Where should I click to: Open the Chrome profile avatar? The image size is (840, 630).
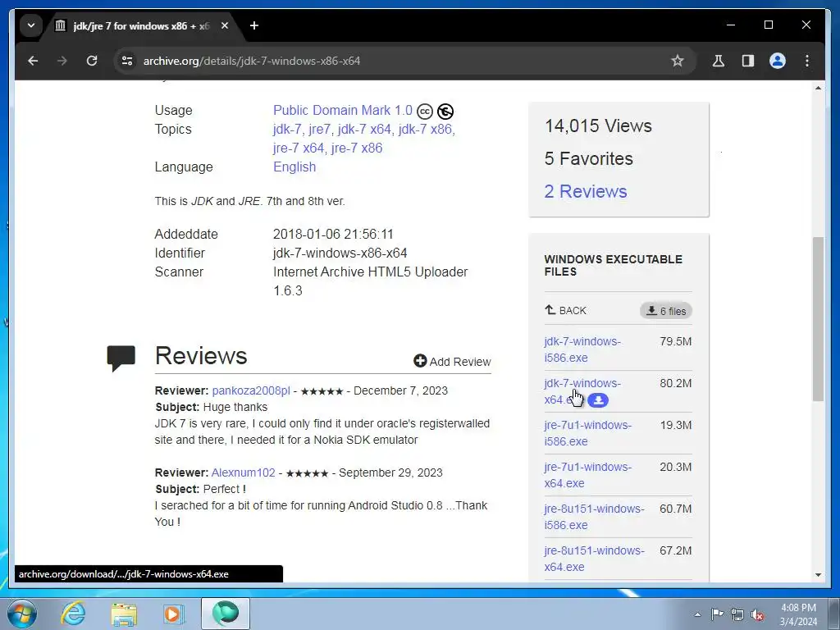tap(778, 61)
